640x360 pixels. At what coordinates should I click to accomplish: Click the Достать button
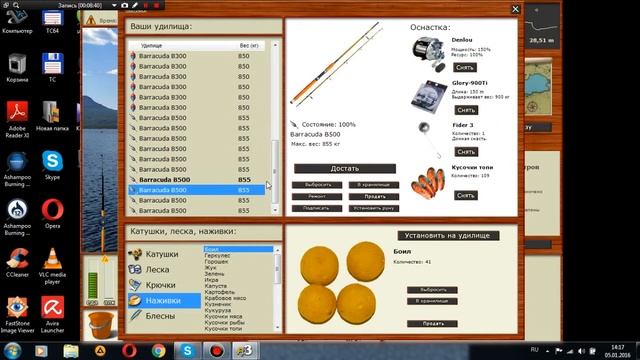pos(345,169)
